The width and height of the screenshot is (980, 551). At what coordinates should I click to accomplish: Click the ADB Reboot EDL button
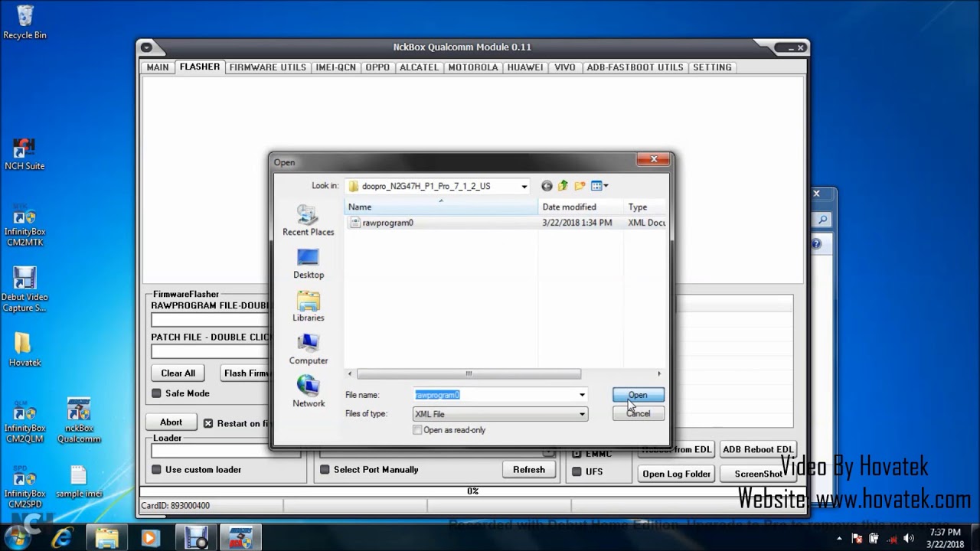point(759,449)
